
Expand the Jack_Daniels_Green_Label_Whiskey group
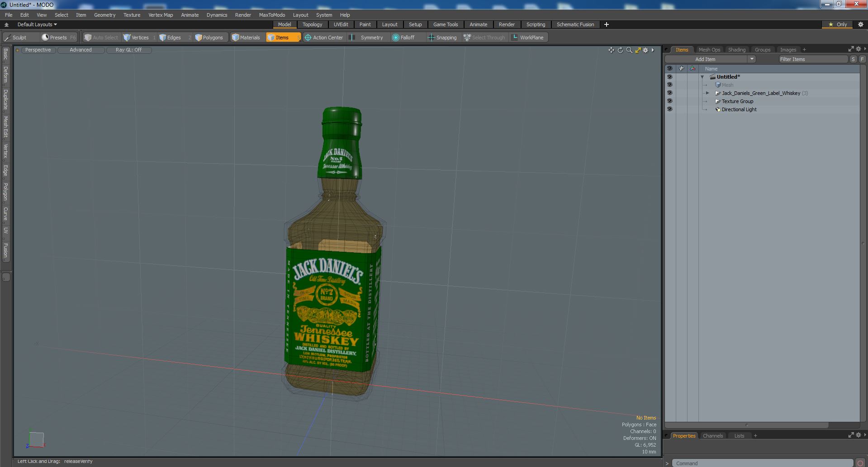(708, 93)
